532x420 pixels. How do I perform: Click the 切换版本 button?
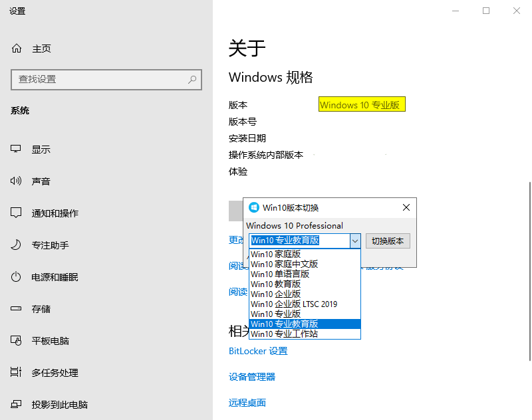click(388, 241)
